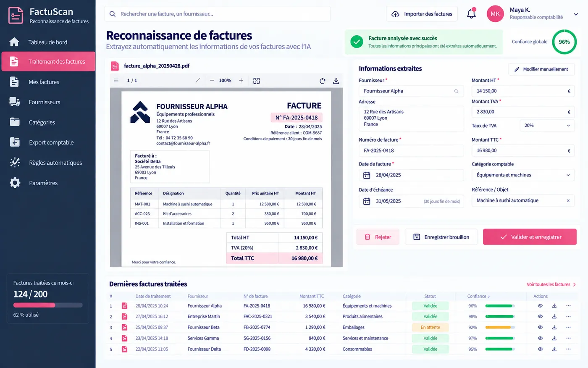Click the MK user avatar
The width and height of the screenshot is (588, 368).
[x=495, y=14]
